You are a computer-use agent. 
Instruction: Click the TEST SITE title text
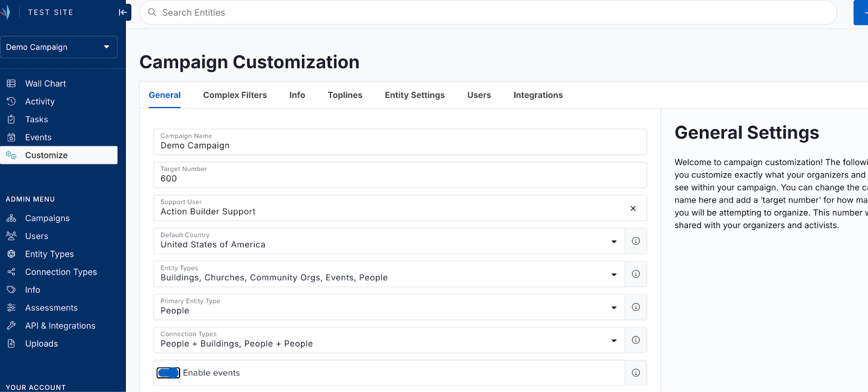(50, 12)
